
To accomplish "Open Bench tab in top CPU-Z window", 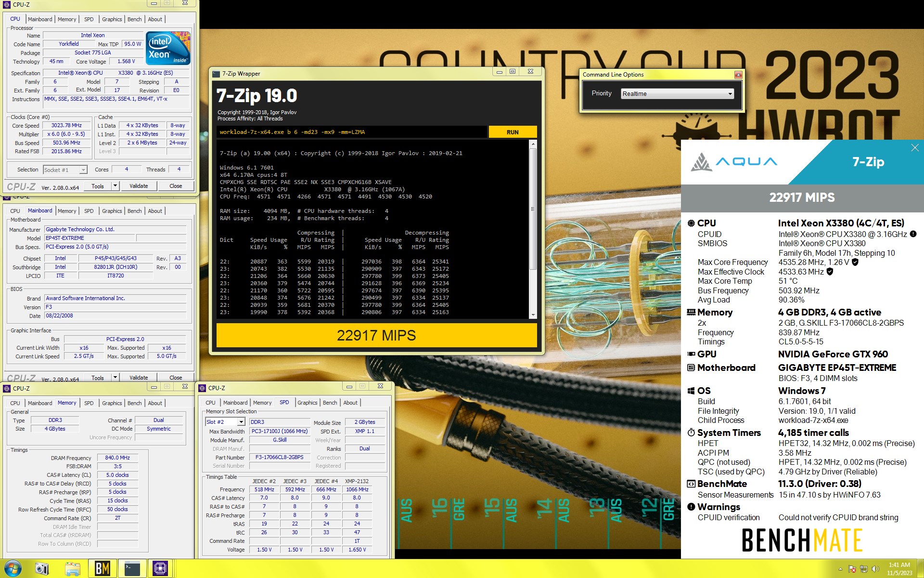I will click(134, 19).
